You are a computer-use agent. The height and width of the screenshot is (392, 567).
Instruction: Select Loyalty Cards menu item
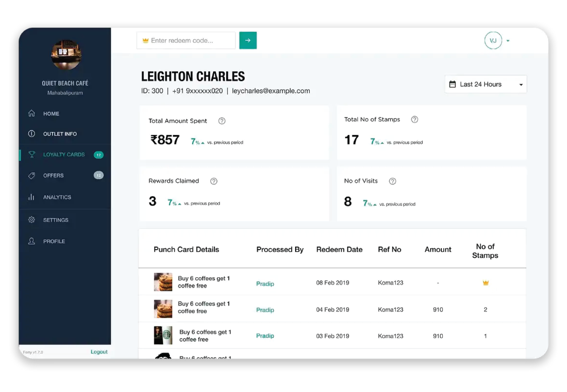[64, 155]
